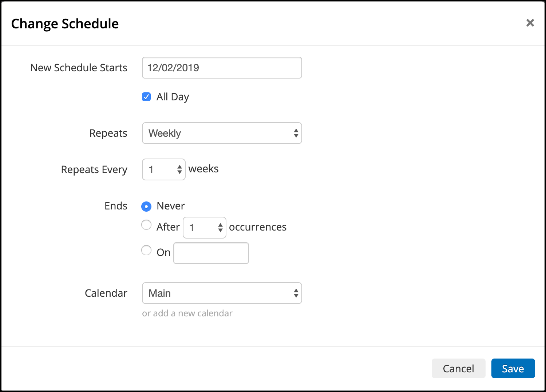Click the arrows icon on Calendar dropdown
Screen dimensions: 546x392
(x=296, y=293)
